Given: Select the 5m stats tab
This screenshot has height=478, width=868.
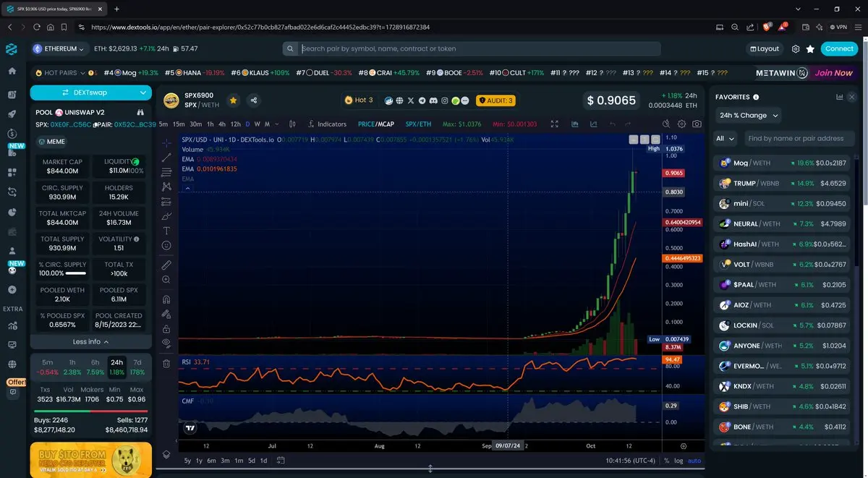Looking at the screenshot, I should point(47,367).
